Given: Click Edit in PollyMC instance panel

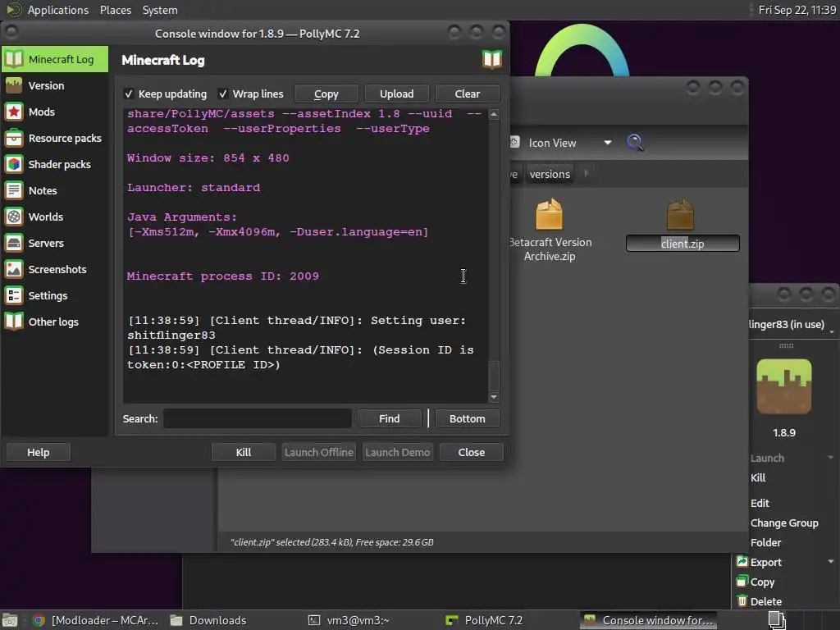Looking at the screenshot, I should click(x=760, y=503).
